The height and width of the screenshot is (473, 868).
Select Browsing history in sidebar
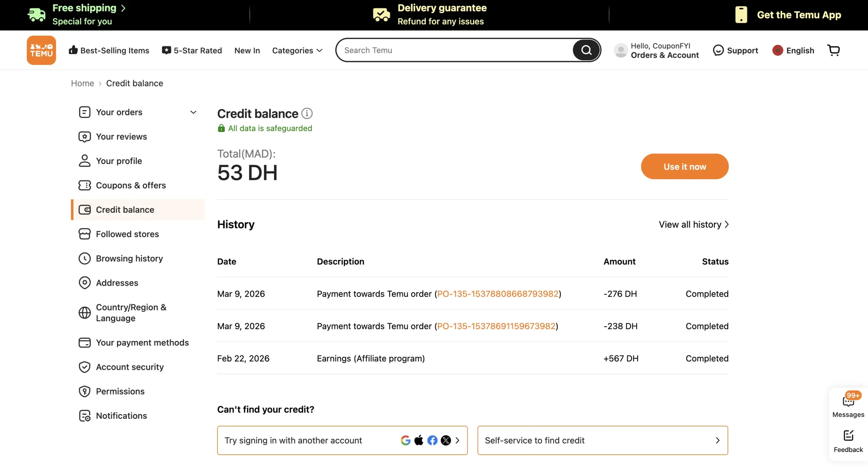(x=129, y=259)
